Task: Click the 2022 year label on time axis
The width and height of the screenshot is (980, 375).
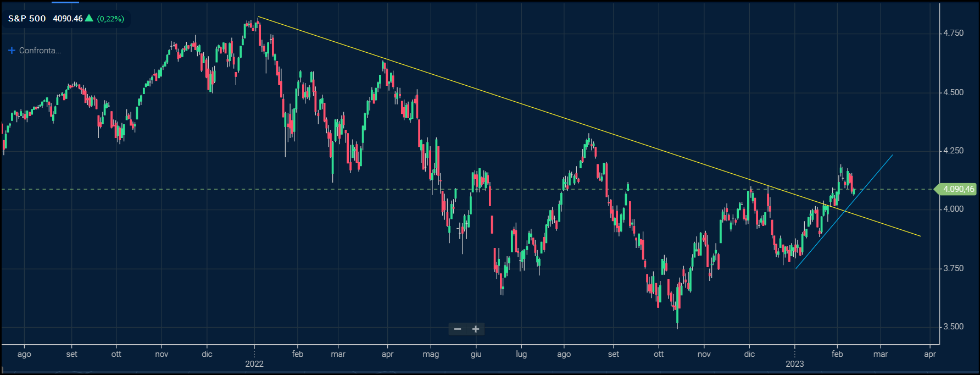Action: [254, 363]
